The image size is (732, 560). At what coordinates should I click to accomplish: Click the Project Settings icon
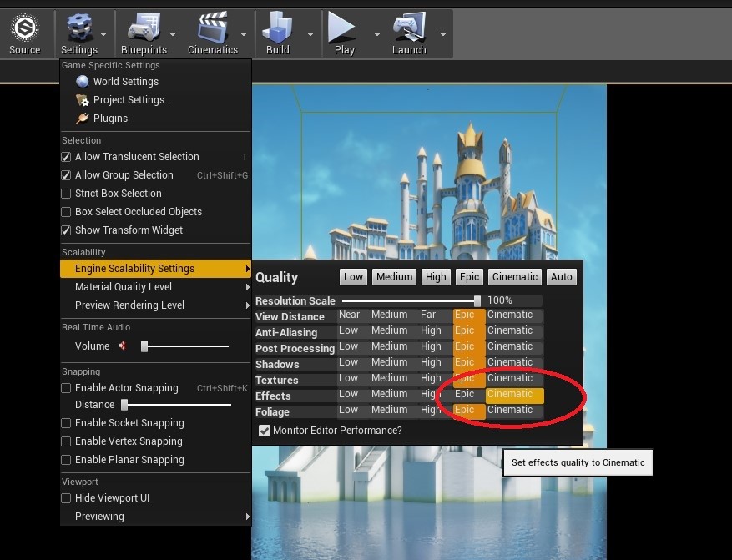tap(83, 100)
